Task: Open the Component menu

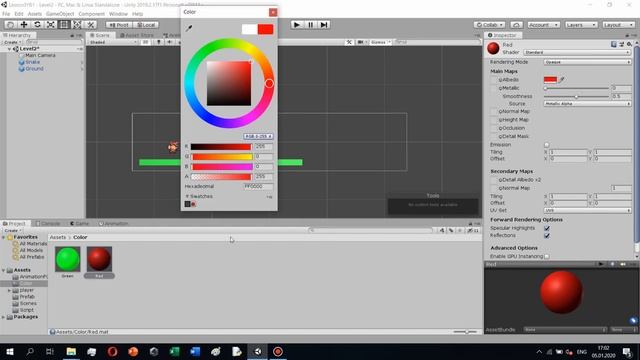Action: point(91,14)
